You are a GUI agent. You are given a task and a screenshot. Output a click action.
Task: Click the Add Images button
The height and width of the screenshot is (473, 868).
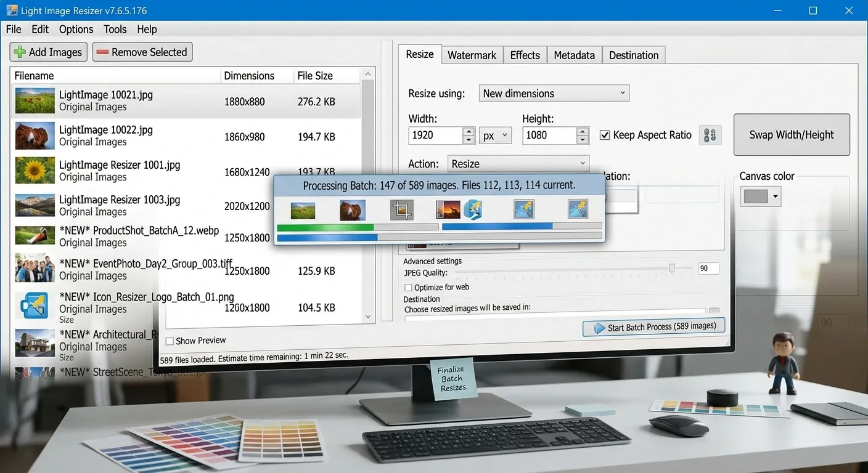[x=49, y=52]
